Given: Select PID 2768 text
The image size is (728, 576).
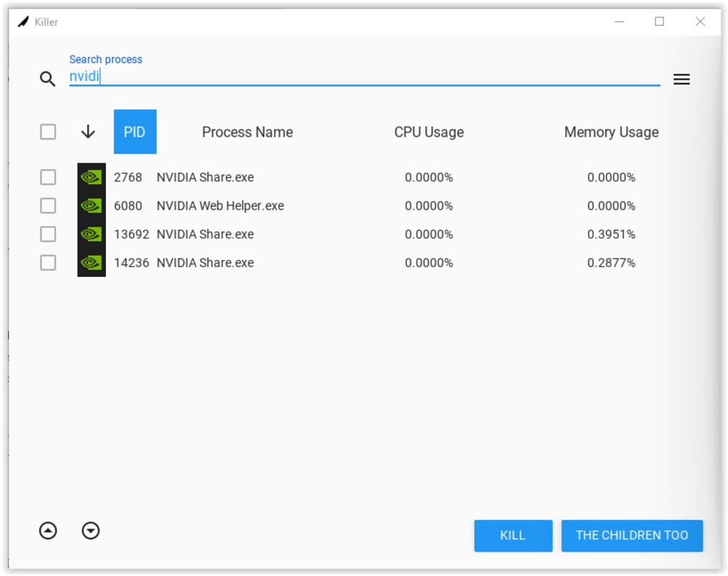Looking at the screenshot, I should click(128, 177).
